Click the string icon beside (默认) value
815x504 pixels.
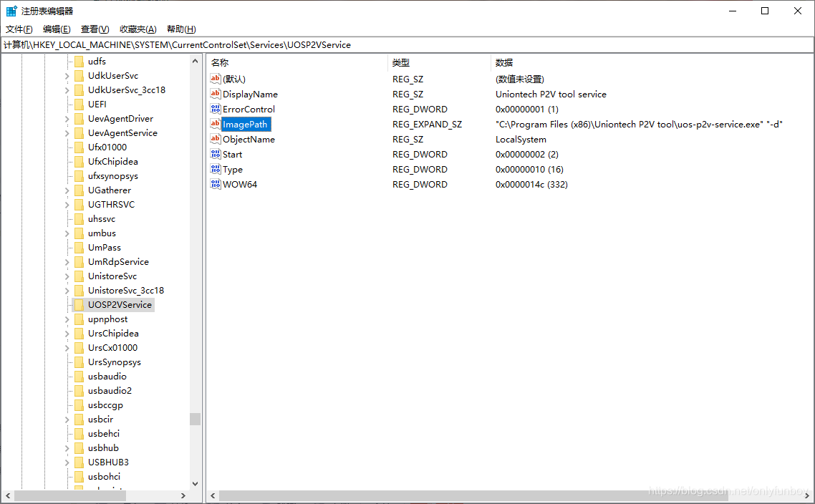point(215,79)
